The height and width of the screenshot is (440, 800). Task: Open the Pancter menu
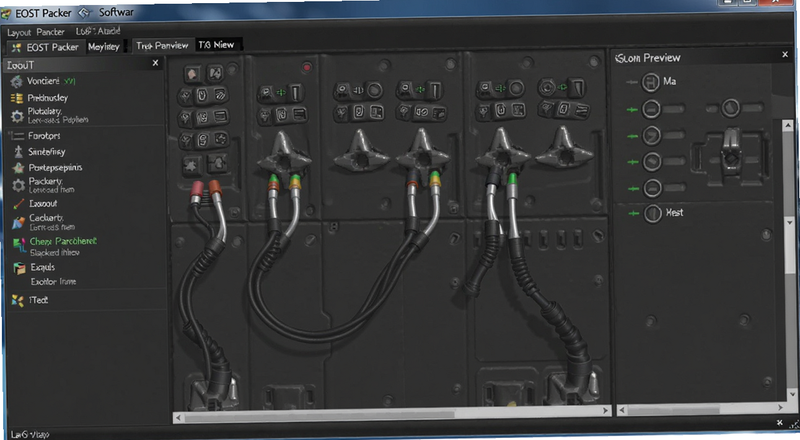coord(51,32)
